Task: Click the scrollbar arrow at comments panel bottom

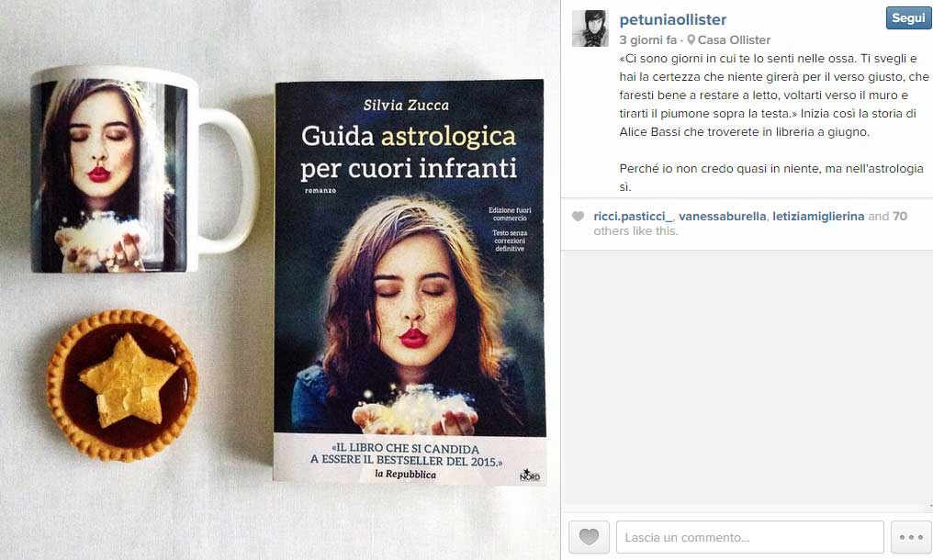Action: pos(930,507)
